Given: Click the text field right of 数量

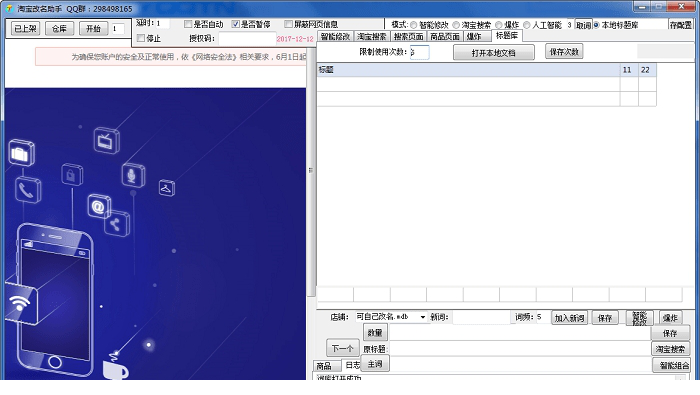Looking at the screenshot, I should pos(519,333).
